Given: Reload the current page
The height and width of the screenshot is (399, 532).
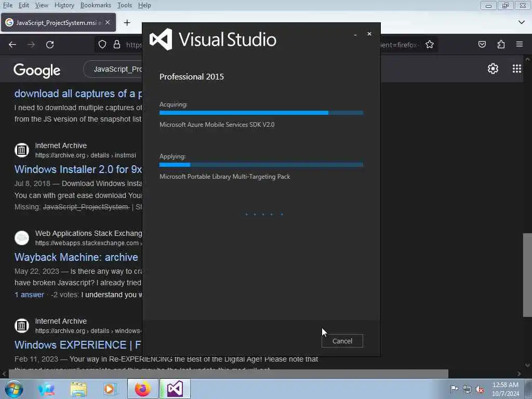Looking at the screenshot, I should [50, 45].
